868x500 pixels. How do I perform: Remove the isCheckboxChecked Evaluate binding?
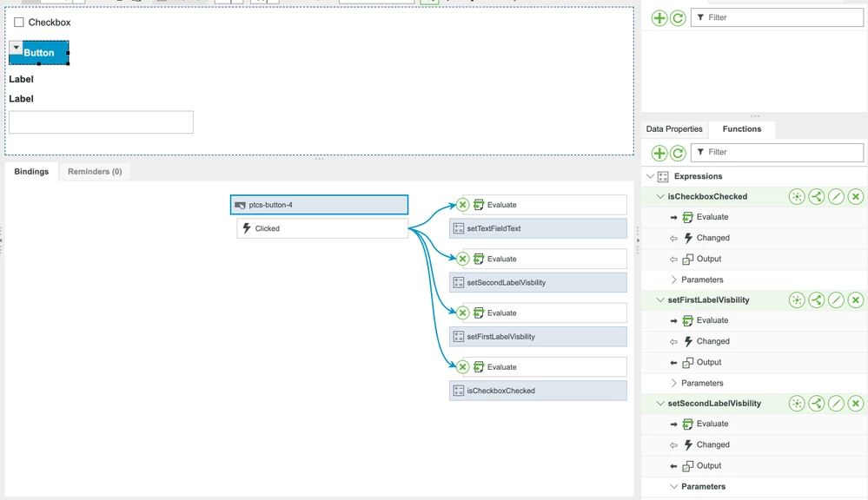click(x=463, y=366)
